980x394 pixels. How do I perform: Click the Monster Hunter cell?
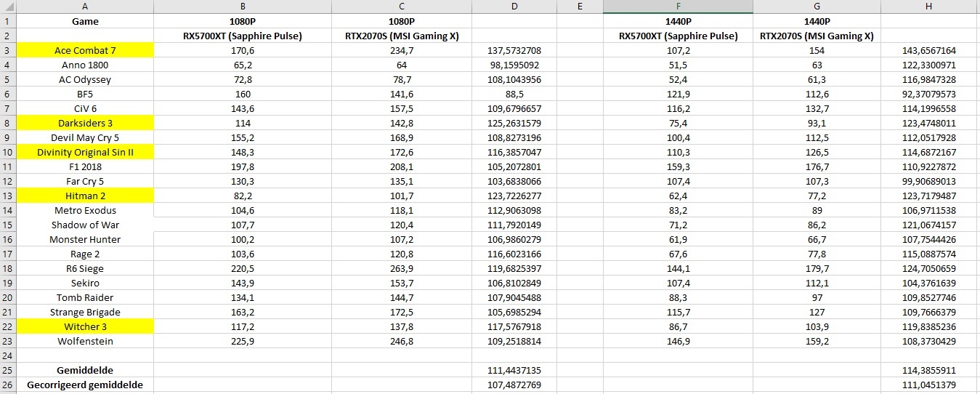pos(85,239)
